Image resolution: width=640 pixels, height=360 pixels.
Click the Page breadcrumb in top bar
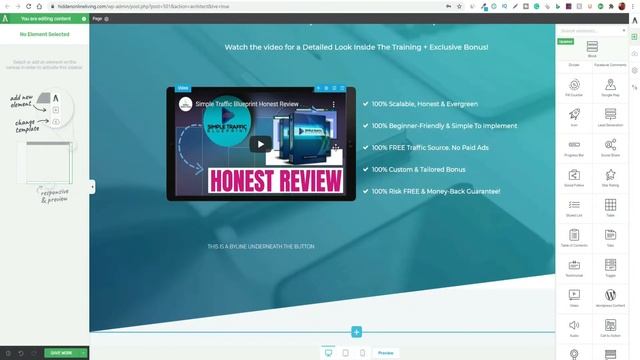pos(97,19)
